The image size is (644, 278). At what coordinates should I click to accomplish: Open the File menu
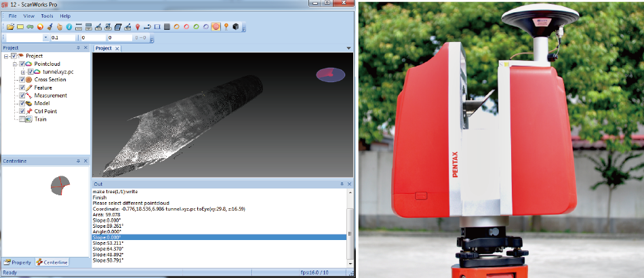[13, 16]
